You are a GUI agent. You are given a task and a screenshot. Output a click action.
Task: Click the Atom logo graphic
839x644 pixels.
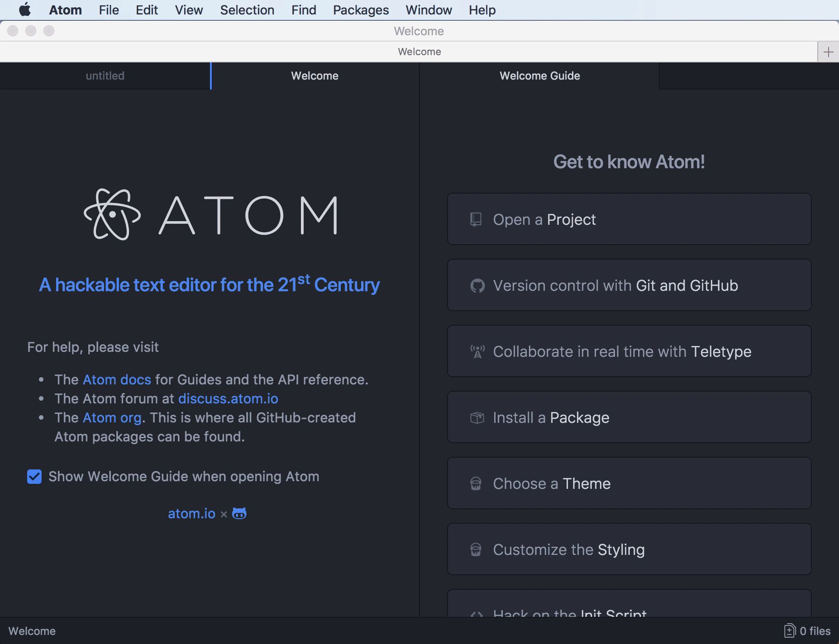(x=211, y=214)
